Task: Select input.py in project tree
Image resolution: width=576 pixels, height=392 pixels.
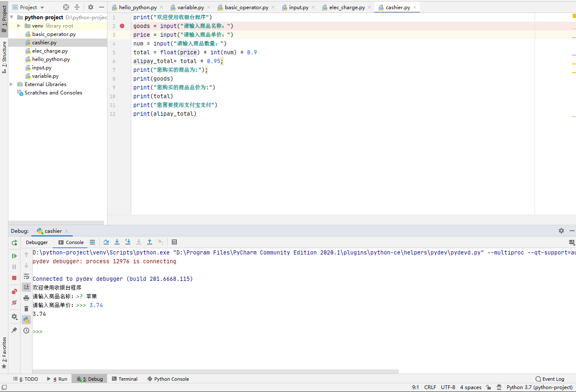Action: (42, 68)
